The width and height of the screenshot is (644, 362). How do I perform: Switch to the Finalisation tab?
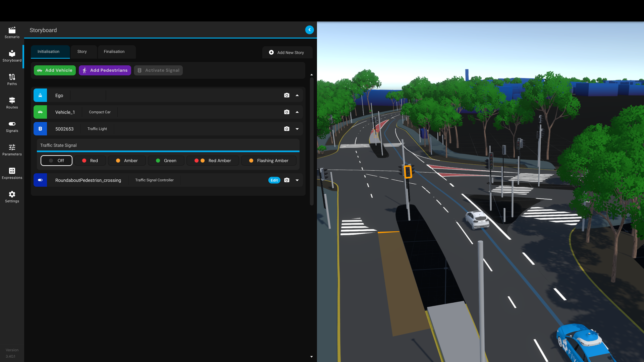(x=117, y=52)
